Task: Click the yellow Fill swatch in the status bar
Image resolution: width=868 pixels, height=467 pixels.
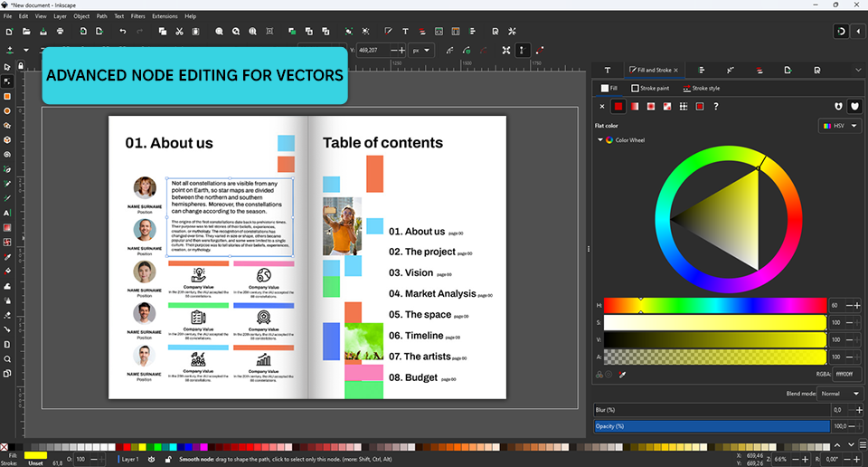Action: click(x=35, y=455)
